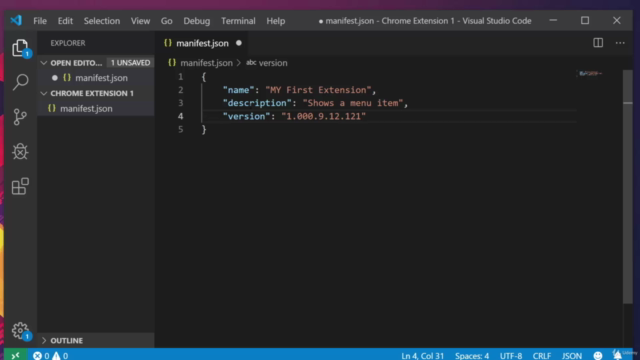Click JSON file icon in editor tab
Viewport: 640px width, 360px height.
point(168,43)
